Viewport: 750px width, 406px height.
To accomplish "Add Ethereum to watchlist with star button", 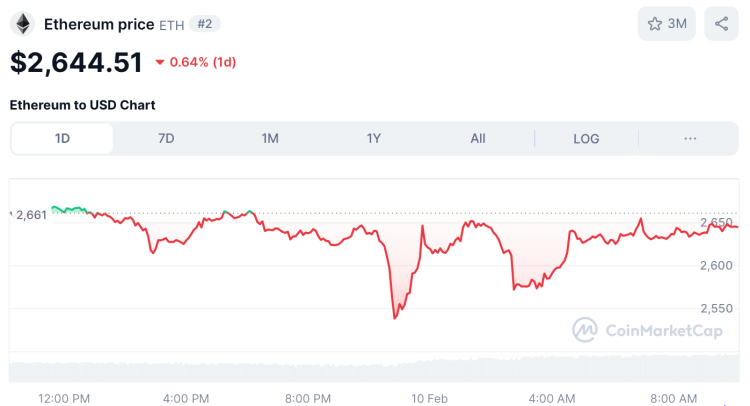I will tap(666, 23).
